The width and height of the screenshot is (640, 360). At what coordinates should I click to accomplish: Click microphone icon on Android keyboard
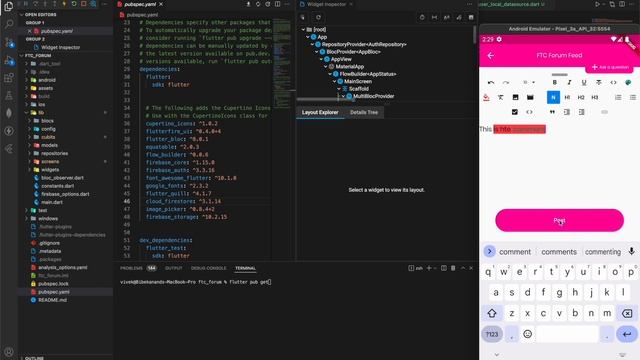coord(631,251)
